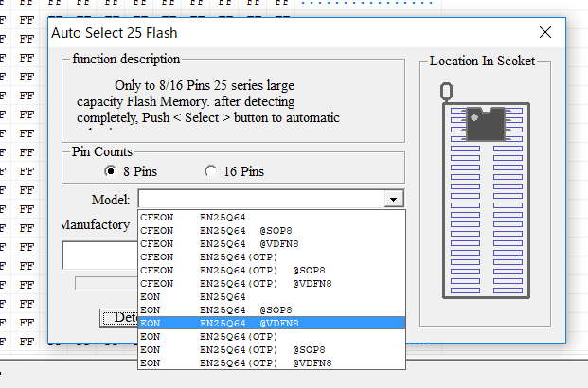Choose CFEON EN25Q64 @SOP8
The height and width of the screenshot is (388, 588).
272,231
